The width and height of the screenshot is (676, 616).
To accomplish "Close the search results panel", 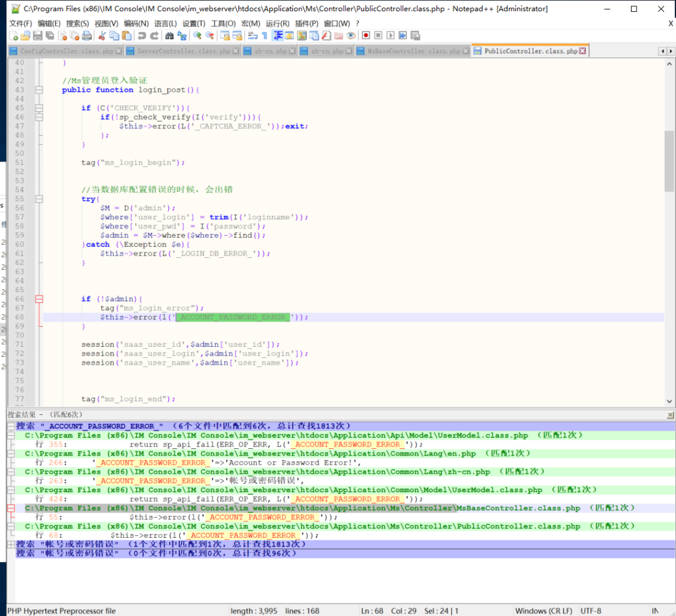I will click(x=670, y=415).
